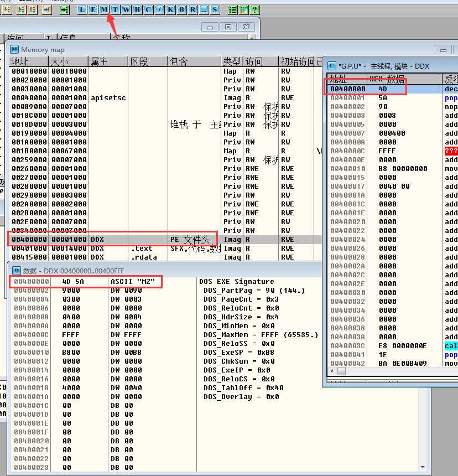Select the 001B0000 size 00067000 memory row
Viewport: 458px width, 476px height.
pyautogui.click(x=165, y=151)
